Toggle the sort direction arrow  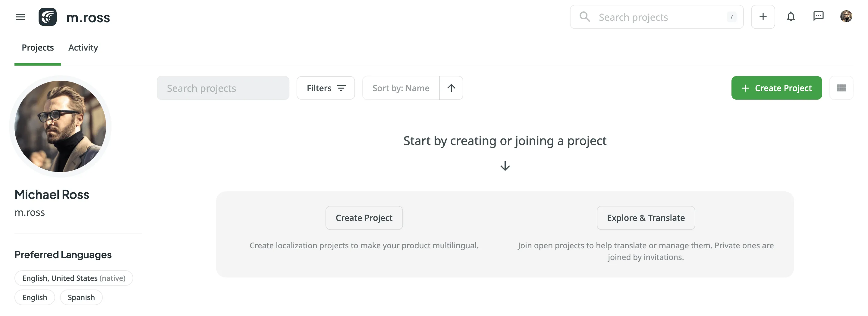[x=451, y=88]
